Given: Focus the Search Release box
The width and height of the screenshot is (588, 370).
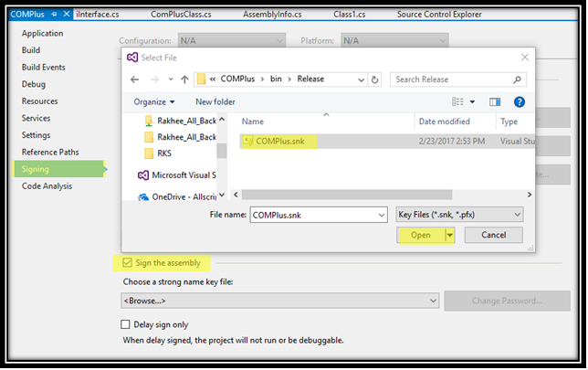Looking at the screenshot, I should [x=457, y=79].
